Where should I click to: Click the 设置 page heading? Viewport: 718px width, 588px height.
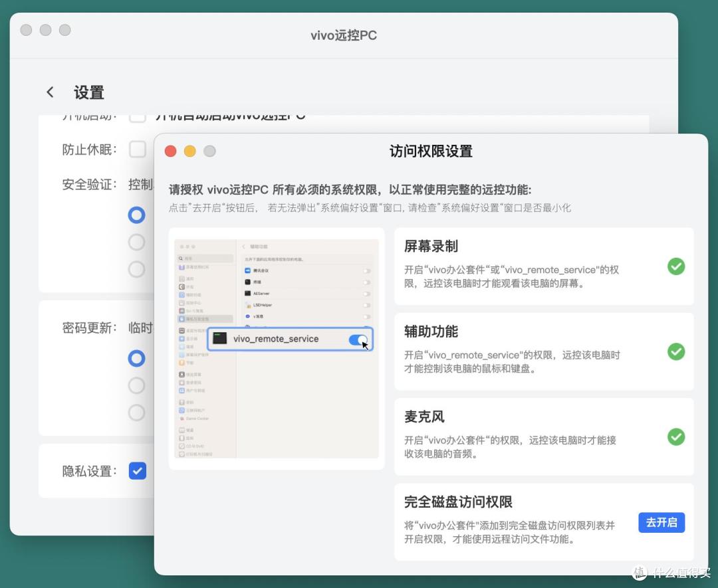[x=89, y=92]
